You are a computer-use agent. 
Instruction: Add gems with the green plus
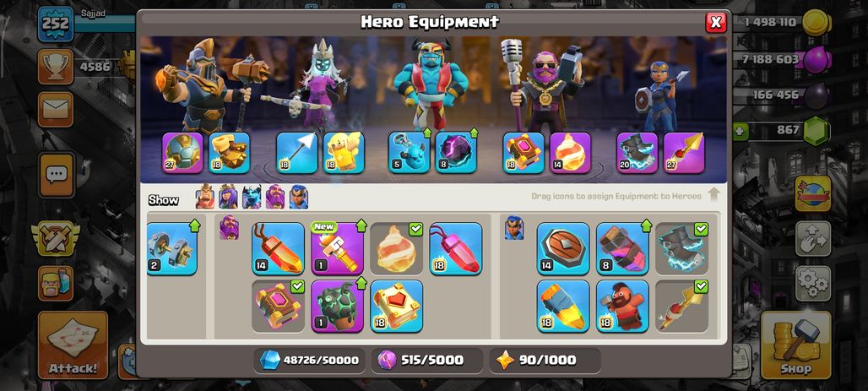pos(741,131)
